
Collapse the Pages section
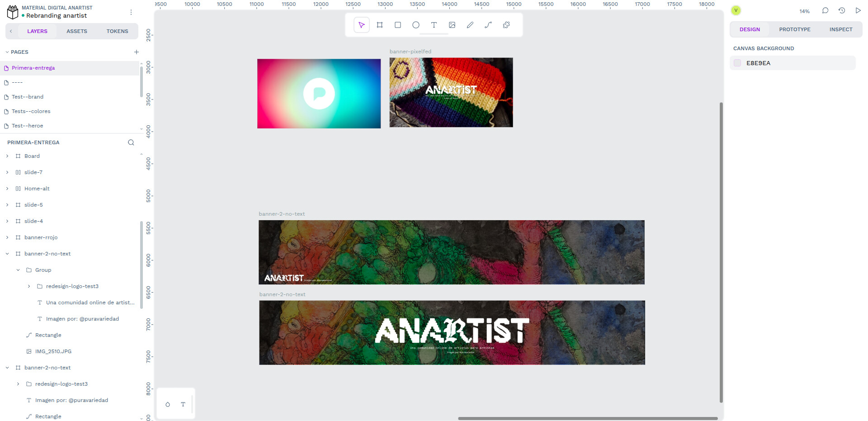[x=7, y=52]
